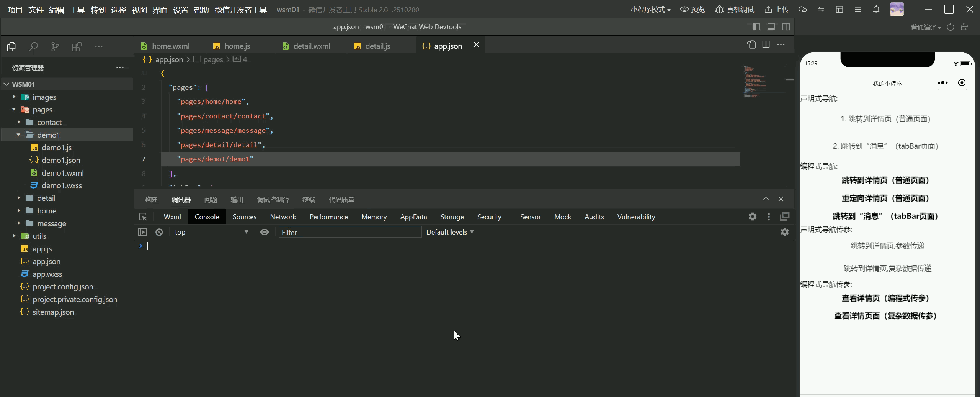Open devtools customize three-dot menu
Image resolution: width=980 pixels, height=397 pixels.
tap(769, 217)
